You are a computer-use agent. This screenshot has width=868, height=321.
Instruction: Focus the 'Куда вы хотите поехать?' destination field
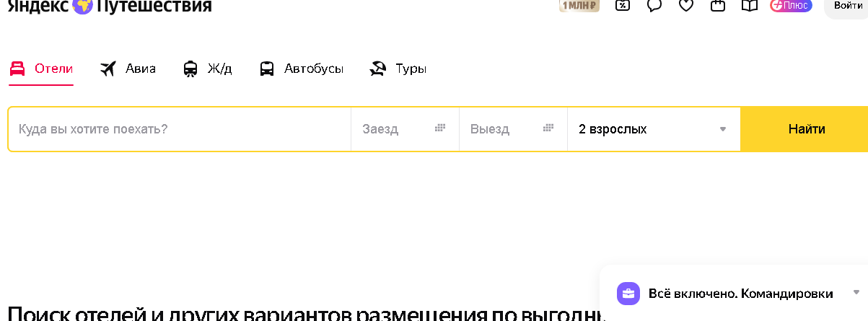point(180,129)
